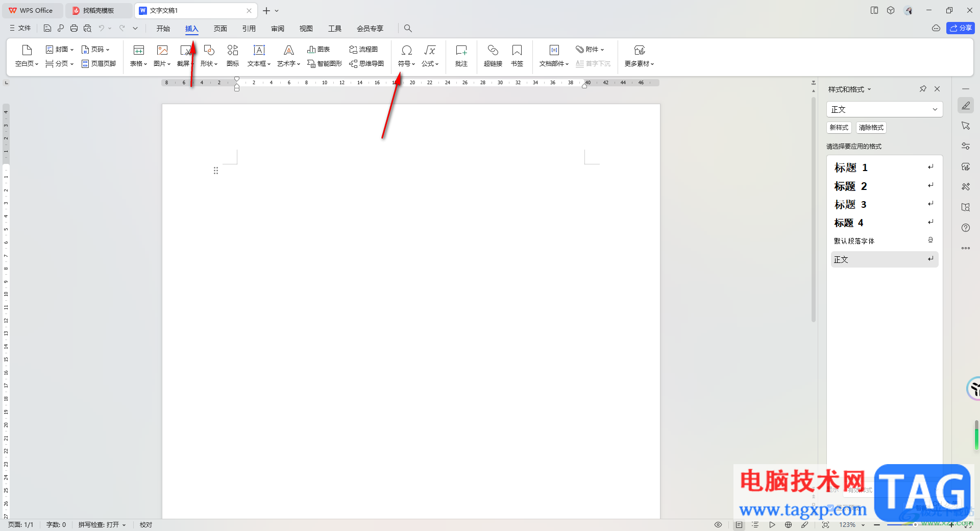Click the search magnifier icon in ribbon bar
Image resolution: width=980 pixels, height=531 pixels.
(408, 29)
